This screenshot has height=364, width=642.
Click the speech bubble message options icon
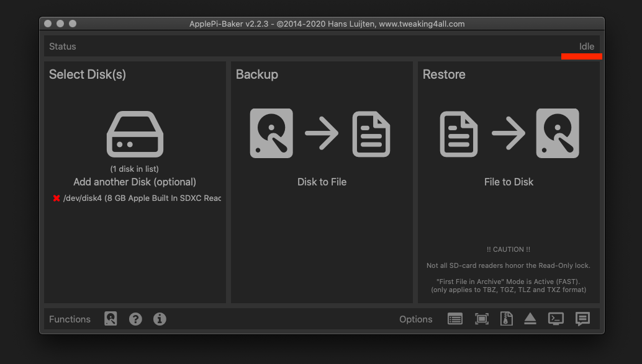pos(582,319)
